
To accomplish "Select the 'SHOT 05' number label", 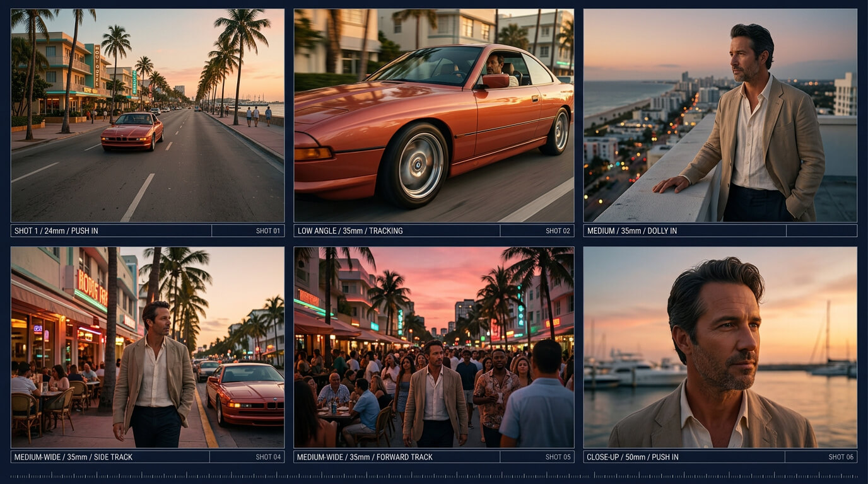I will point(558,457).
